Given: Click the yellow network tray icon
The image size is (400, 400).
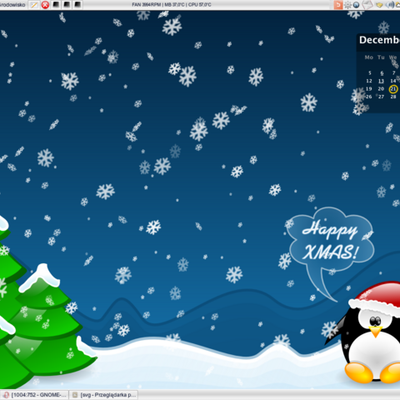Looking at the screenshot, I should click(x=379, y=5).
